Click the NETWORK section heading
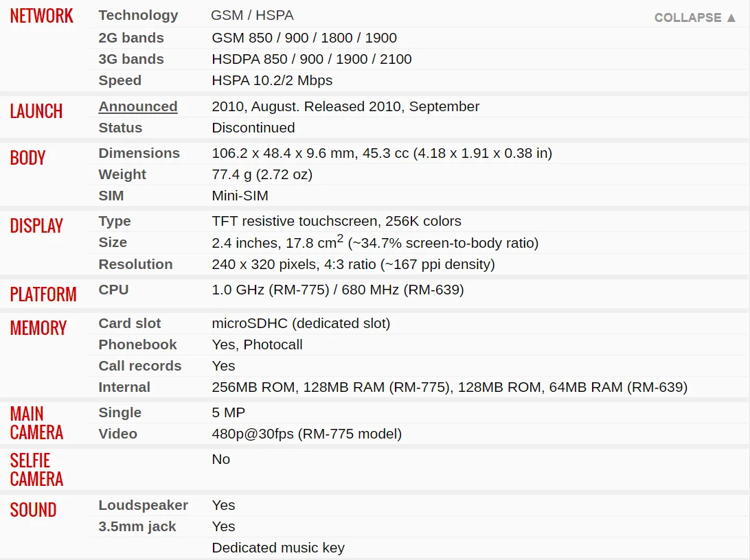The image size is (750, 560). (x=42, y=16)
